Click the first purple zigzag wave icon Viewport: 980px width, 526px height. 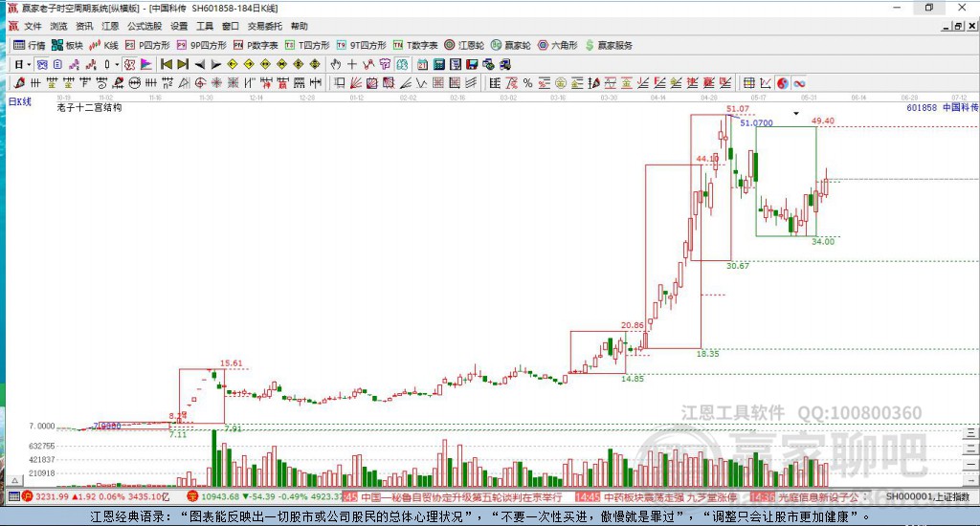click(x=75, y=64)
